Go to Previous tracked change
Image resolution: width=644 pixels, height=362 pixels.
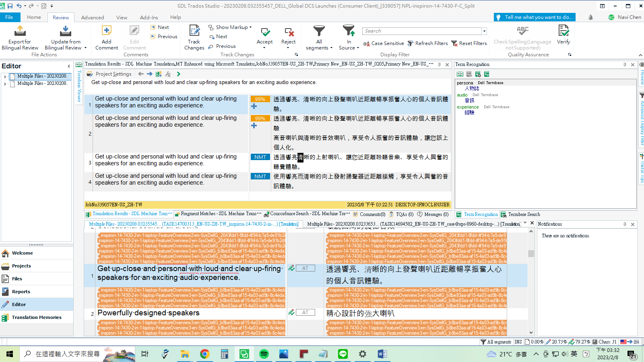click(222, 46)
